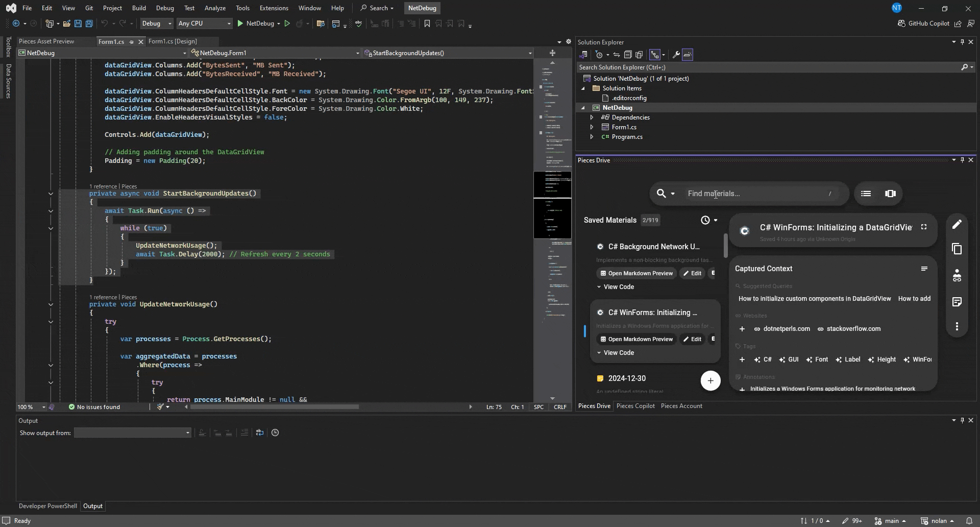
Task: Open dotnetperls.com website link
Action: click(x=782, y=329)
